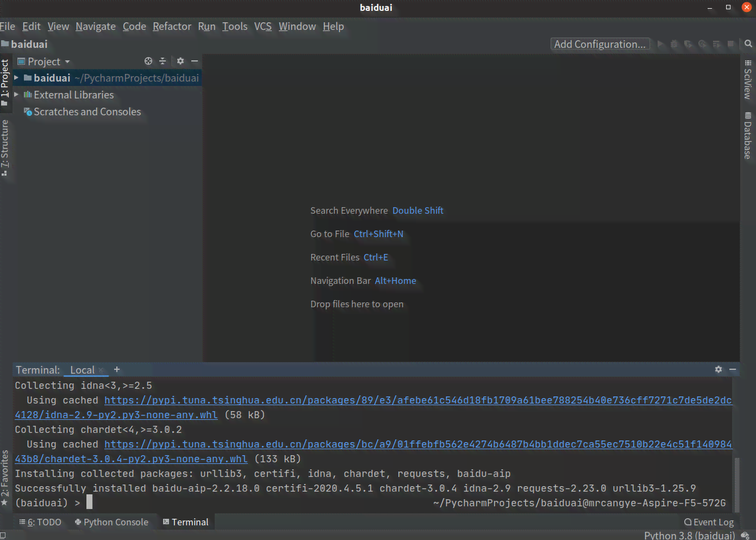This screenshot has width=756, height=540.
Task: Hide the Terminal panel with minus icon
Action: pos(733,369)
